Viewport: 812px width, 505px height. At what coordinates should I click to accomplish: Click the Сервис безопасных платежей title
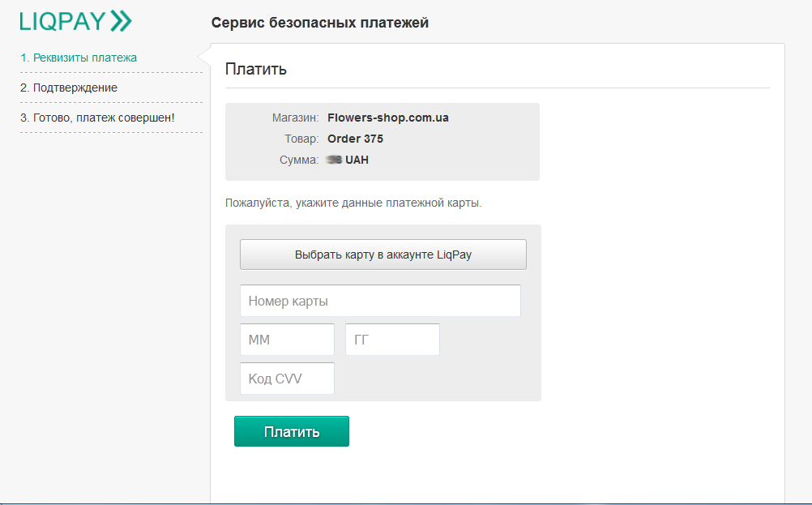click(320, 23)
